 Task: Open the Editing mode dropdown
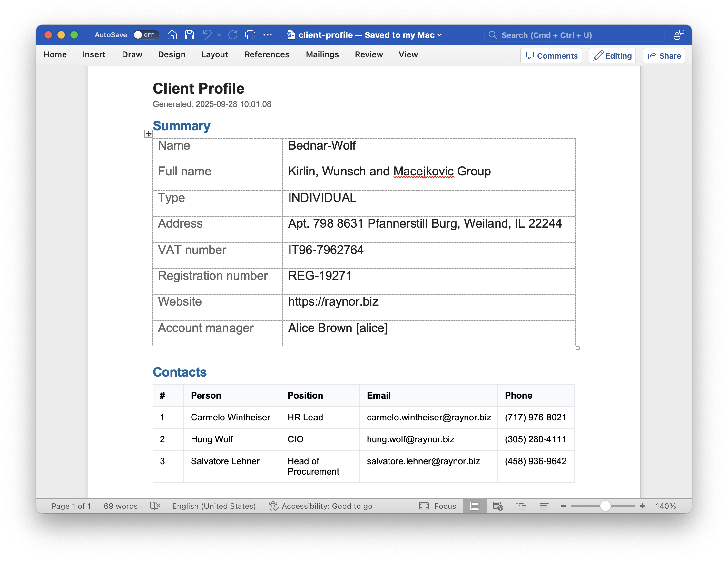pyautogui.click(x=612, y=56)
